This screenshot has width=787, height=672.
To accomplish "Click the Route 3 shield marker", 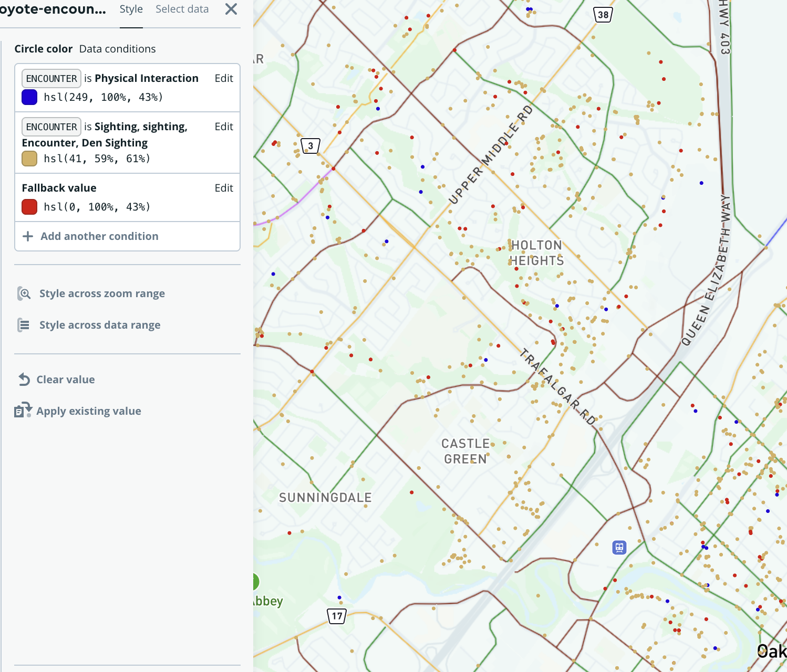I will pyautogui.click(x=310, y=145).
